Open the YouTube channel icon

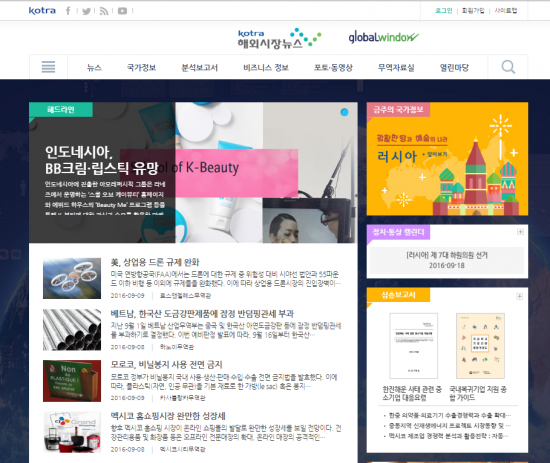122,11
